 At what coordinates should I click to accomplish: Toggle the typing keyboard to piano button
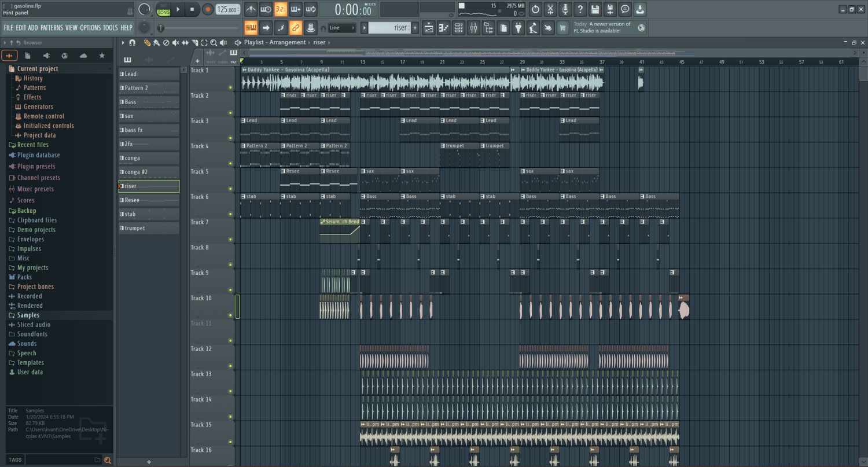[251, 27]
